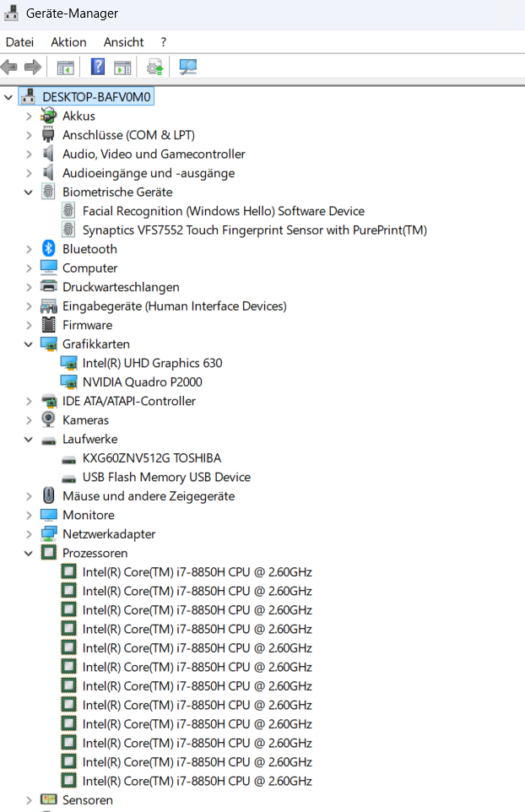
Task: Select Synaptics VFS7552 Touch Fingerprint Sensor
Action: pyautogui.click(x=255, y=230)
